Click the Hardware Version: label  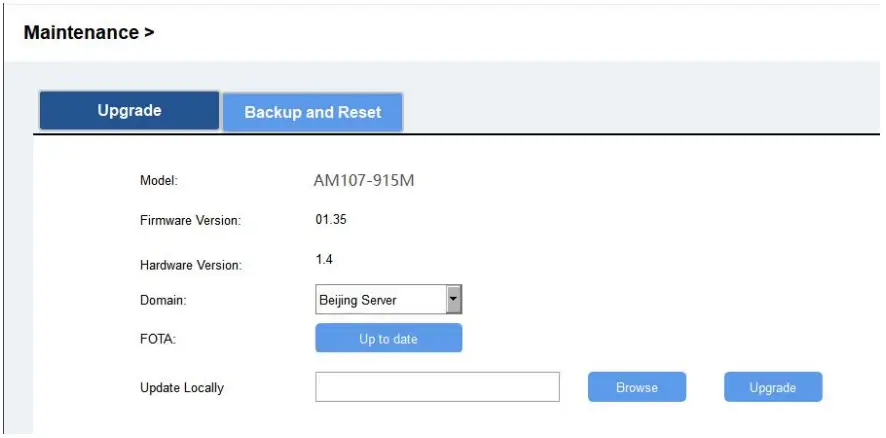[x=191, y=265]
